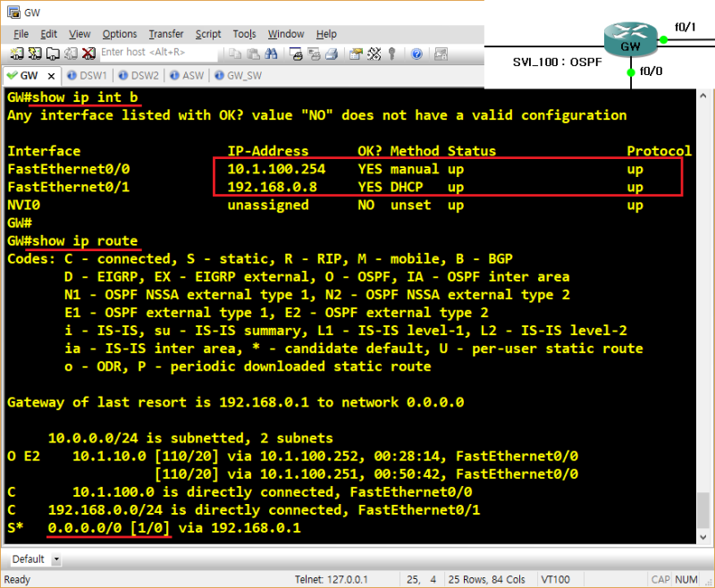Click the Connect in Tab icon
The width and height of the screenshot is (715, 588).
[x=53, y=54]
